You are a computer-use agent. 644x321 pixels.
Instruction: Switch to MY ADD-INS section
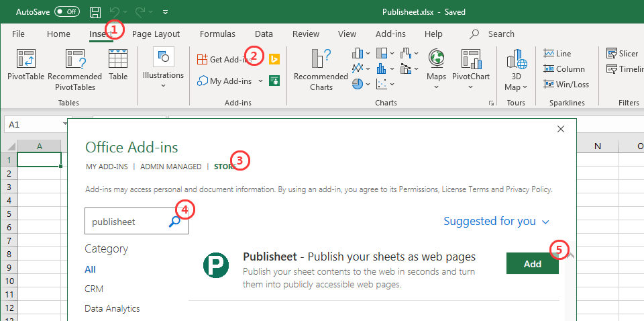(x=107, y=167)
